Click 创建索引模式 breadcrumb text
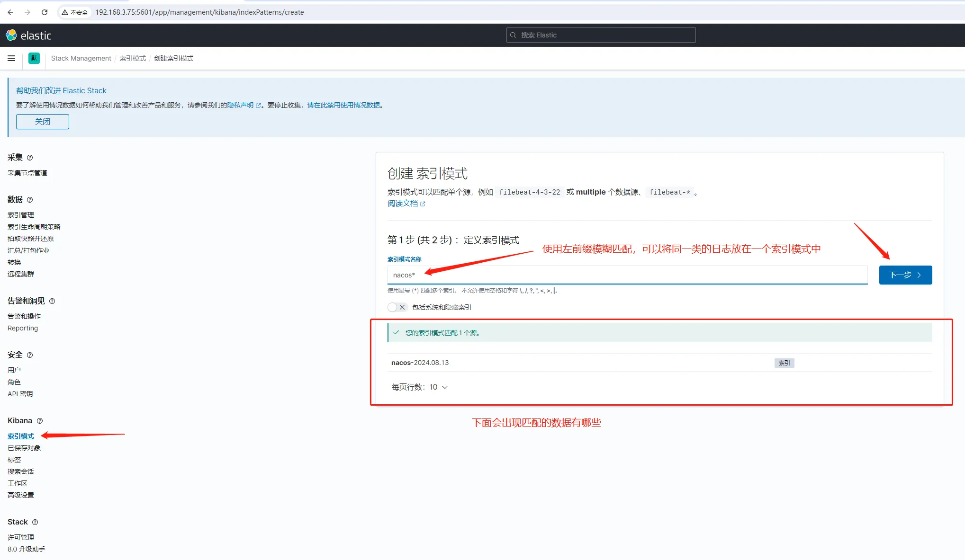This screenshot has height=560, width=965. tap(173, 58)
